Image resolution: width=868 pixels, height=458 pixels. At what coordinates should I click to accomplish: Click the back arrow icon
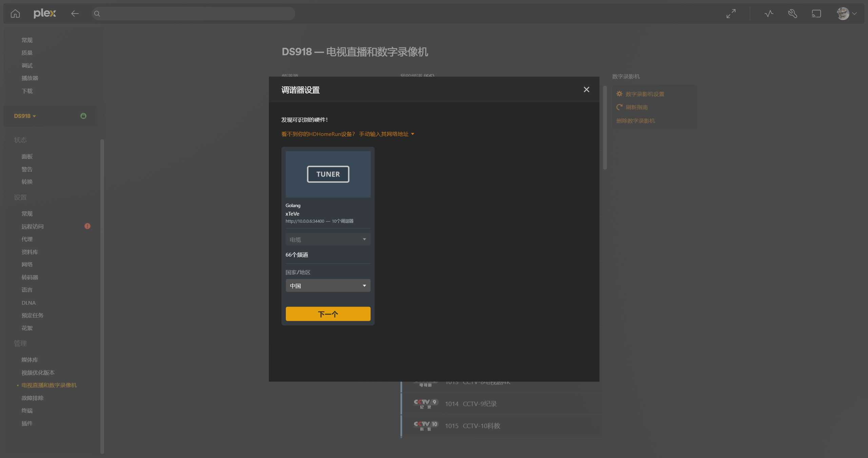coord(75,14)
